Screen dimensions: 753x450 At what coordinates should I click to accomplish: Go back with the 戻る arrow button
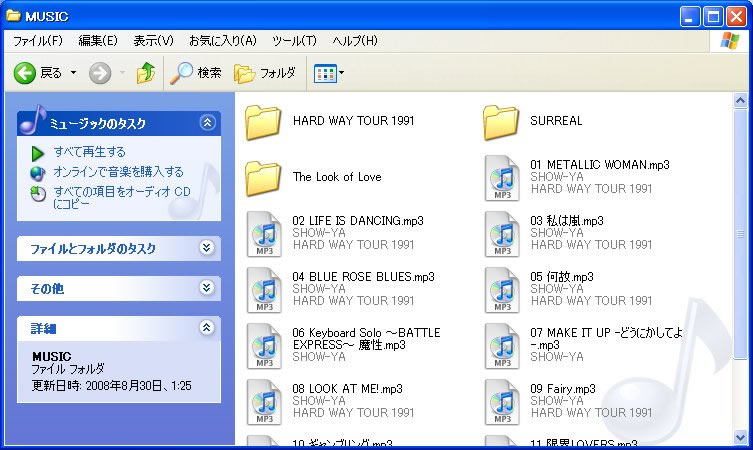(37, 73)
